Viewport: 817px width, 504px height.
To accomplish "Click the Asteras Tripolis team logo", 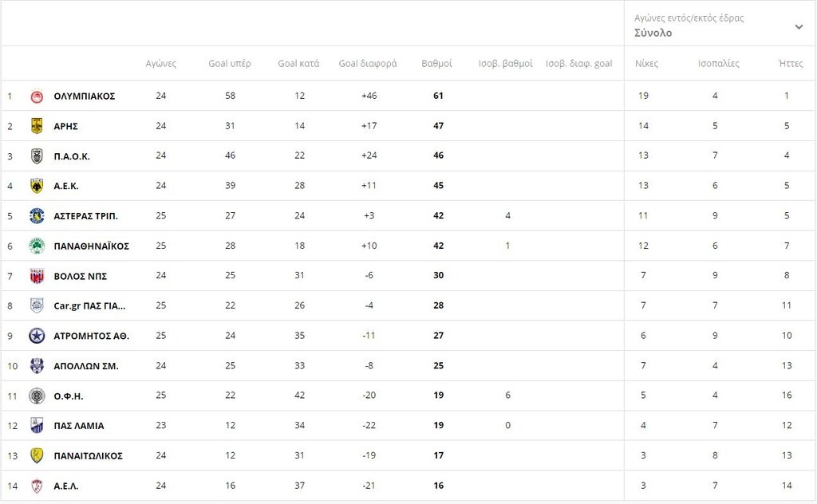I will pos(37,216).
